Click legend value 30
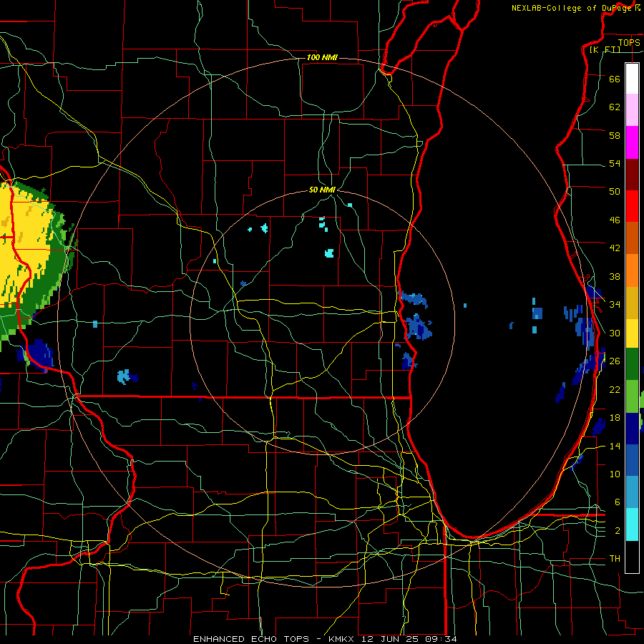The image size is (644, 644). [x=615, y=333]
